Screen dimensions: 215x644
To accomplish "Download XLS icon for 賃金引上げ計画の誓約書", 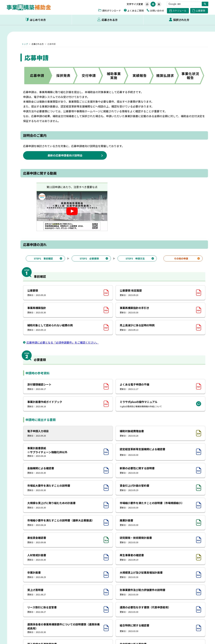I will [x=198, y=488].
